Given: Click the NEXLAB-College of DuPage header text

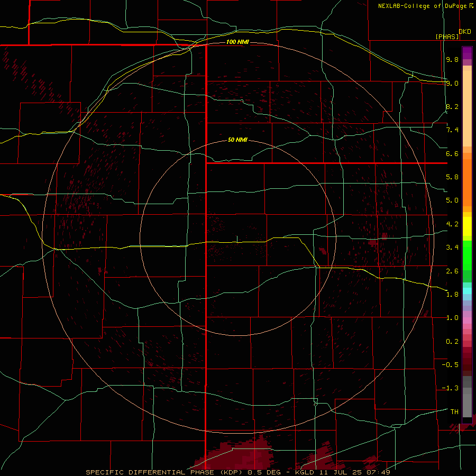Looking at the screenshot, I should [x=423, y=6].
